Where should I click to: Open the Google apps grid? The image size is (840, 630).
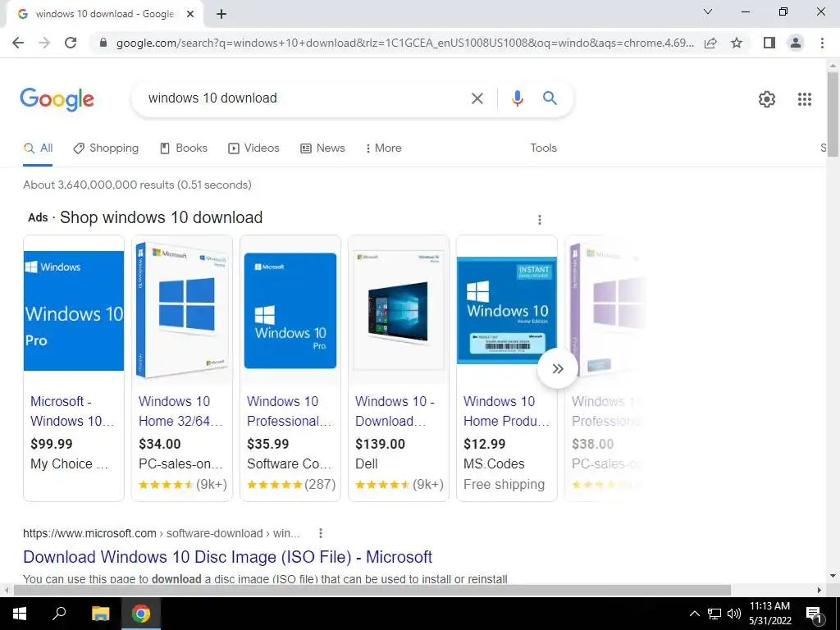[804, 99]
